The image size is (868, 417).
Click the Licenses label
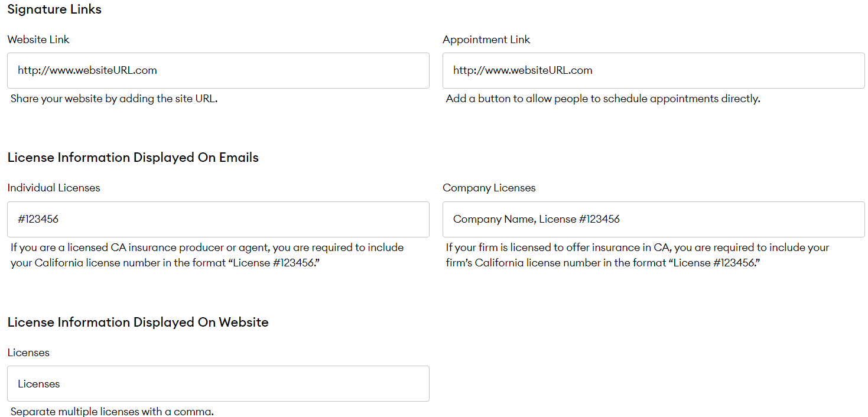(x=28, y=352)
